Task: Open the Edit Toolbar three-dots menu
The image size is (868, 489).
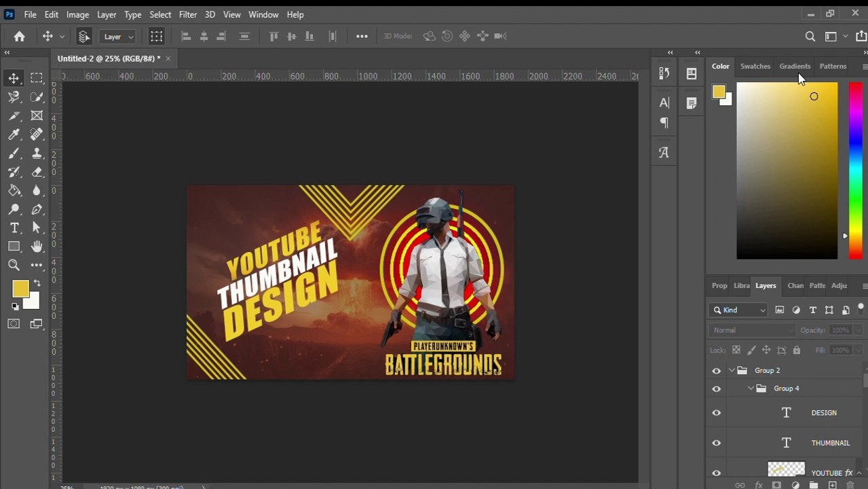Action: (37, 266)
